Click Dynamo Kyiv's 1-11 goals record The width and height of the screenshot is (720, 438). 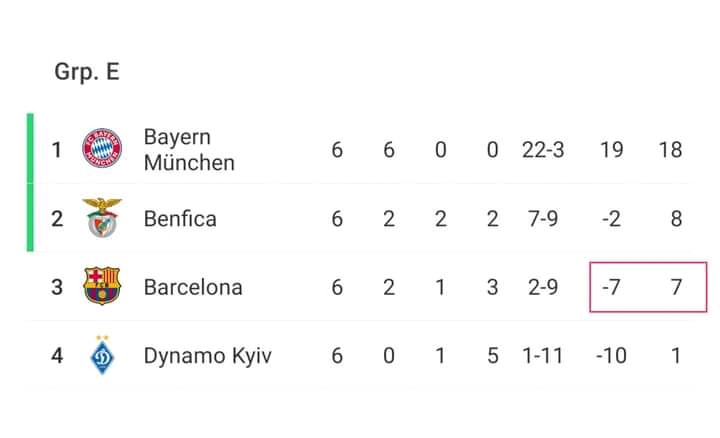coord(543,356)
